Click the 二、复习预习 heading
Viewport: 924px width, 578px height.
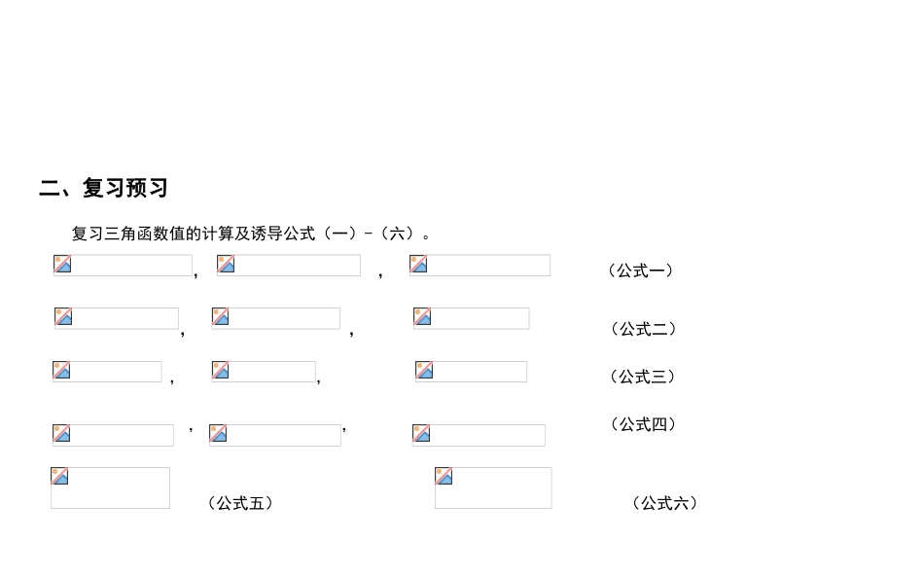pyautogui.click(x=103, y=189)
